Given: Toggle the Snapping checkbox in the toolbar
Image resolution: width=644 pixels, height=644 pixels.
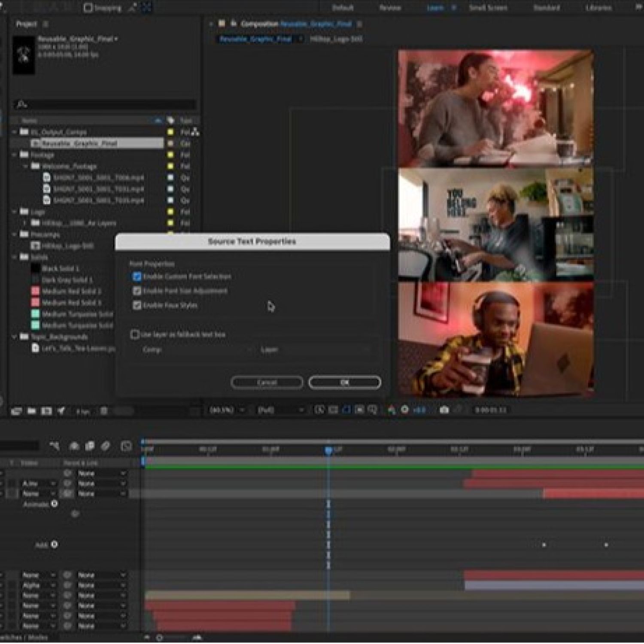Looking at the screenshot, I should click(x=88, y=8).
